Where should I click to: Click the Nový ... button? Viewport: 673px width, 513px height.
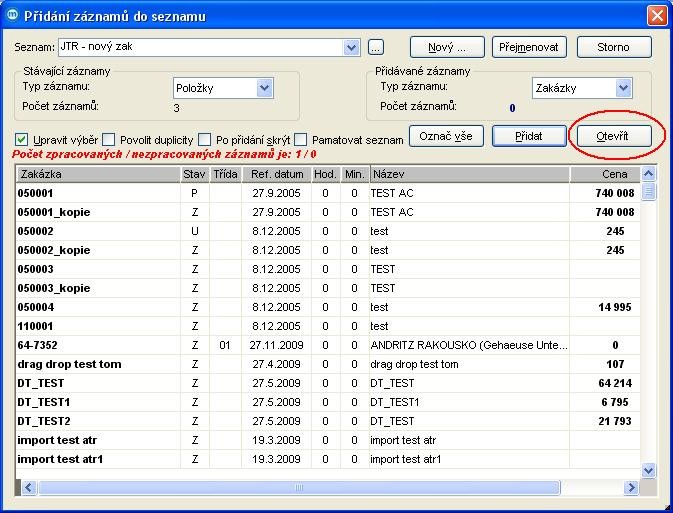point(447,47)
